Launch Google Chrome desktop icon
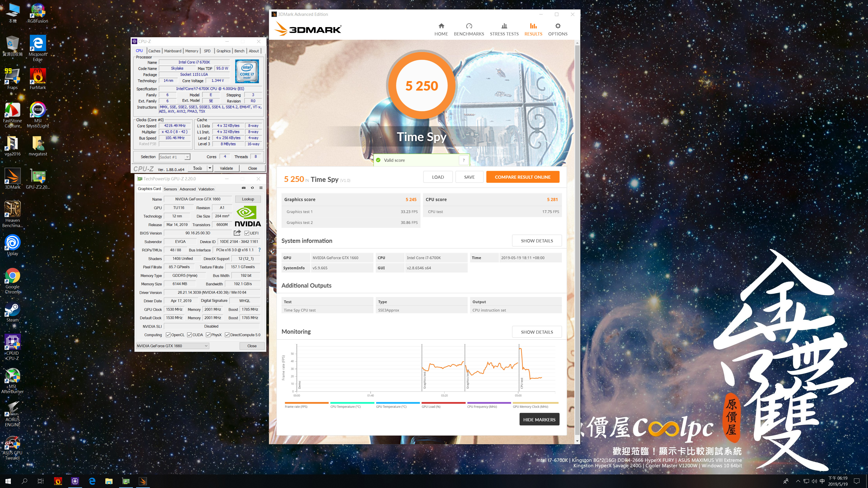The image size is (868, 488). tap(12, 281)
